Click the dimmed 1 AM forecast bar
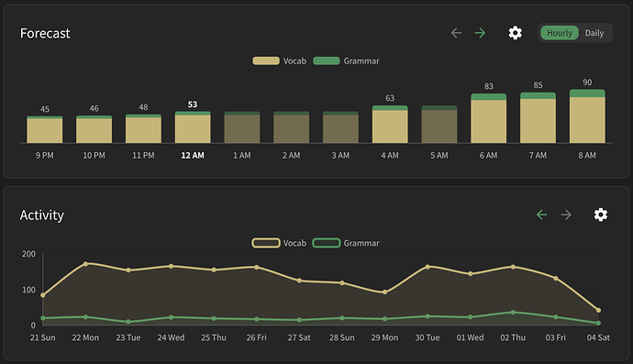Viewport: 633px width, 364px height. point(242,127)
